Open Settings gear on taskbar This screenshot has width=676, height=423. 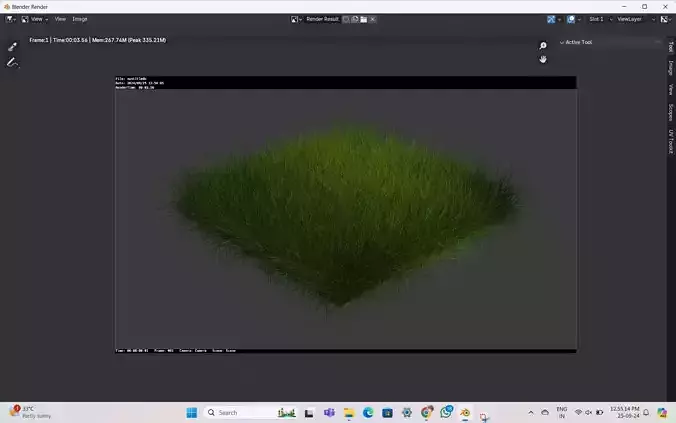pyautogui.click(x=407, y=413)
